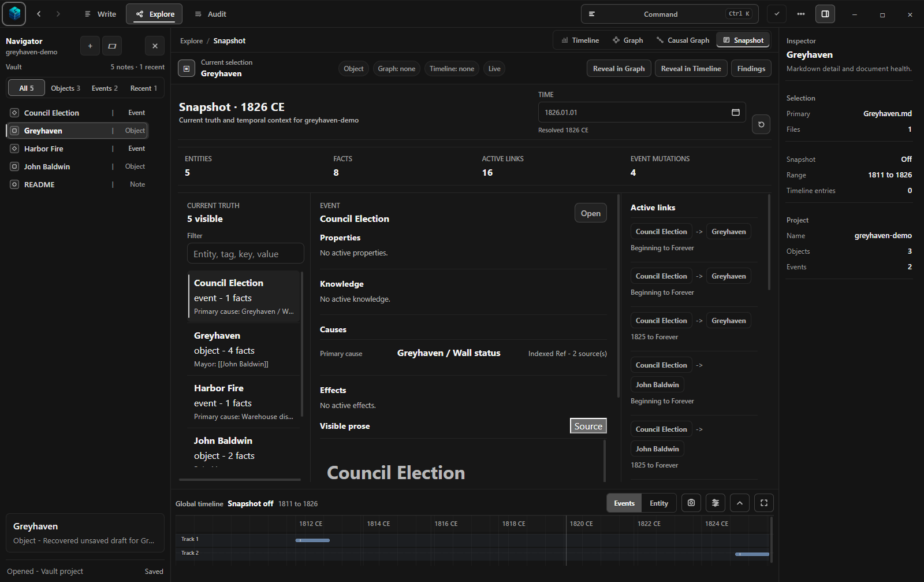
Task: Switch to the Timeline view tab
Action: (x=580, y=40)
